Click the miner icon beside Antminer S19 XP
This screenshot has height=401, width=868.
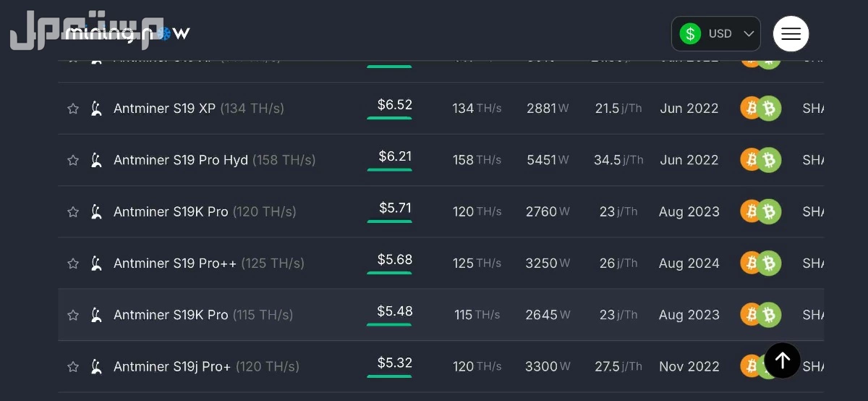95,109
